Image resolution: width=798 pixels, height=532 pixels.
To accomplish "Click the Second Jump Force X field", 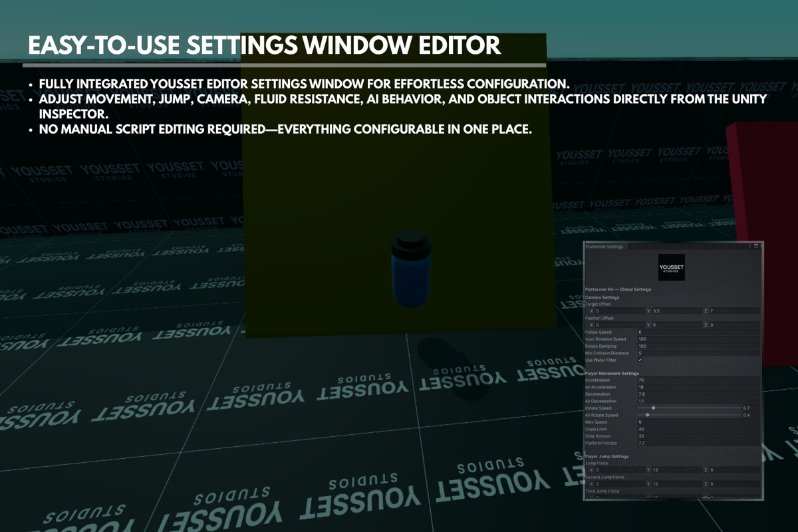I will pyautogui.click(x=620, y=483).
